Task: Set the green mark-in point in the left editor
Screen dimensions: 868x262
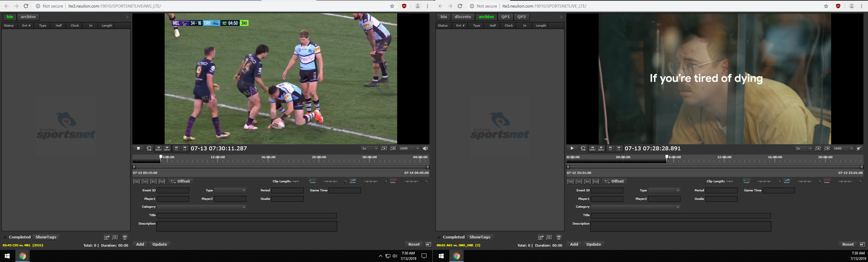Action: [x=312, y=182]
